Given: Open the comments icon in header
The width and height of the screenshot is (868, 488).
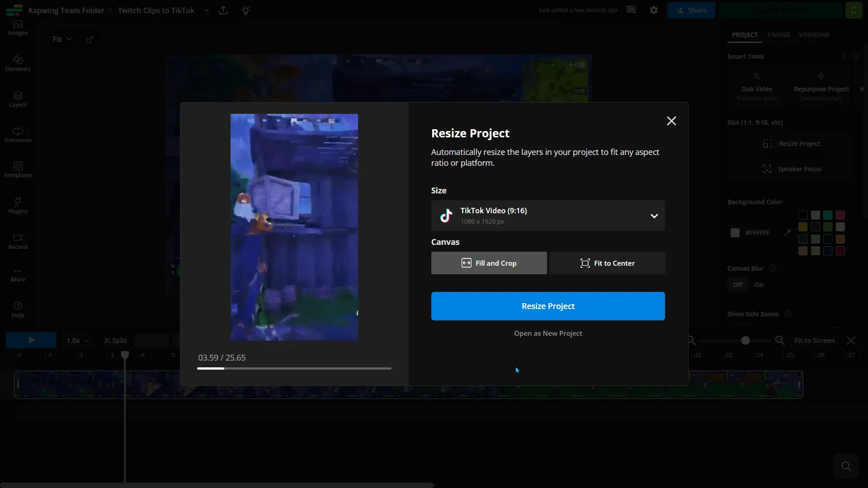Looking at the screenshot, I should tap(631, 10).
